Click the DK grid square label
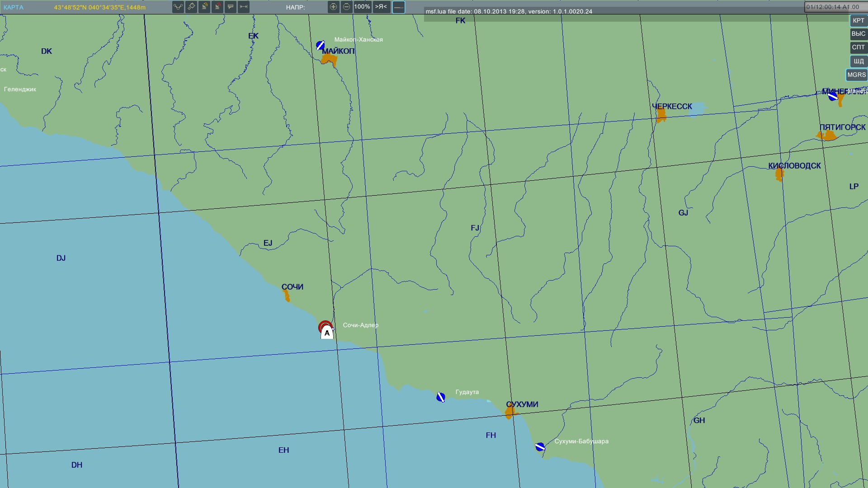Viewport: 868px width, 488px height. pyautogui.click(x=47, y=51)
